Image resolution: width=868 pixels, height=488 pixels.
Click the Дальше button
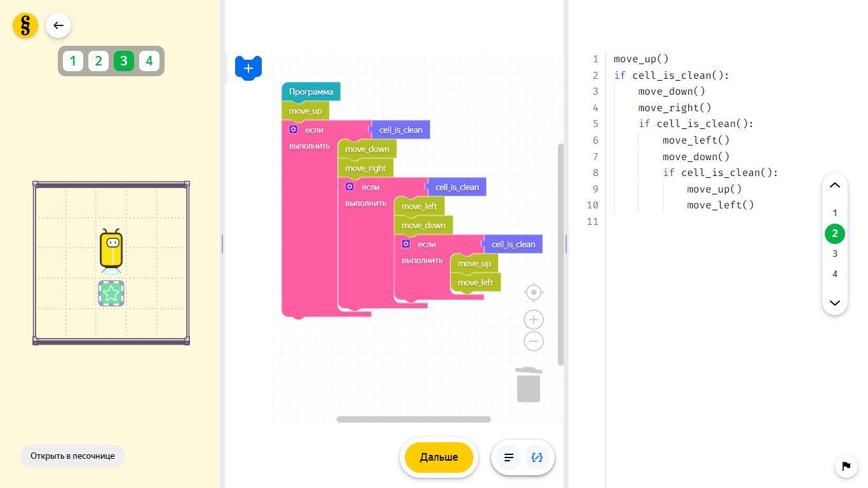(439, 457)
